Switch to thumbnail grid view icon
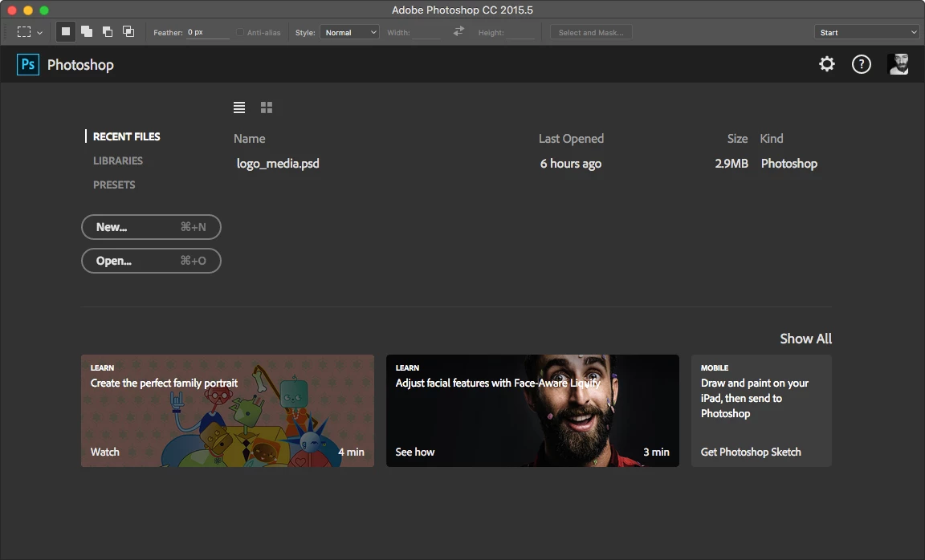This screenshot has width=925, height=560. click(x=267, y=108)
